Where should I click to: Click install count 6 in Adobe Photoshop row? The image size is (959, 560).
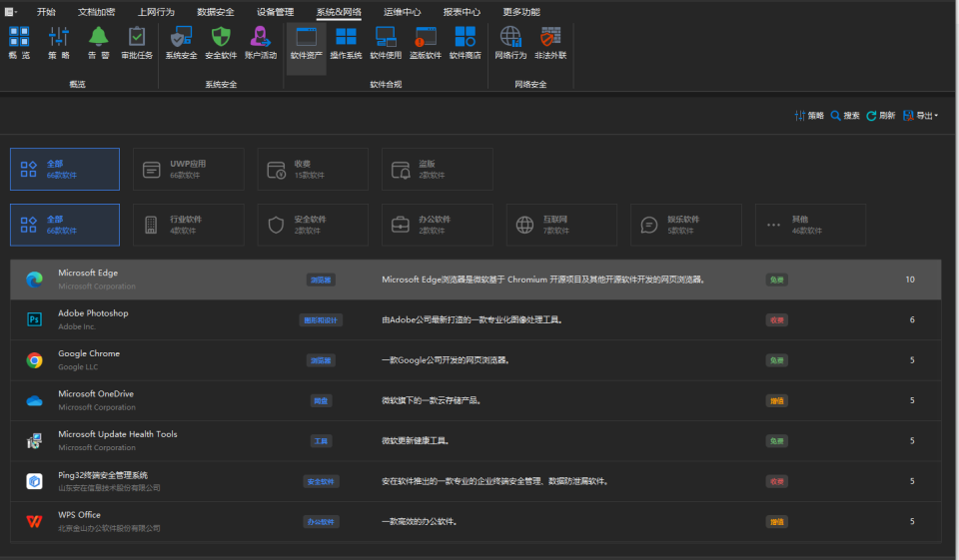[912, 319]
